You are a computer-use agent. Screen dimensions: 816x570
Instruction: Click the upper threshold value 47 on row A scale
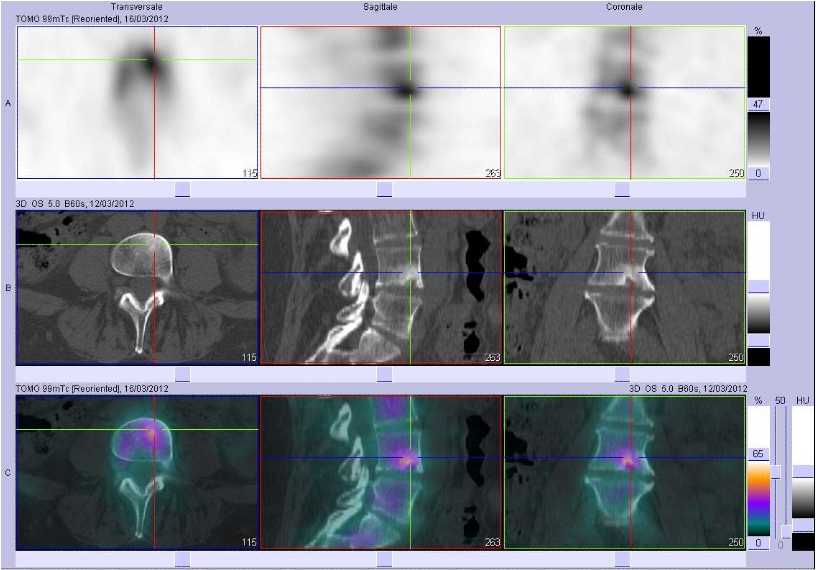click(758, 104)
